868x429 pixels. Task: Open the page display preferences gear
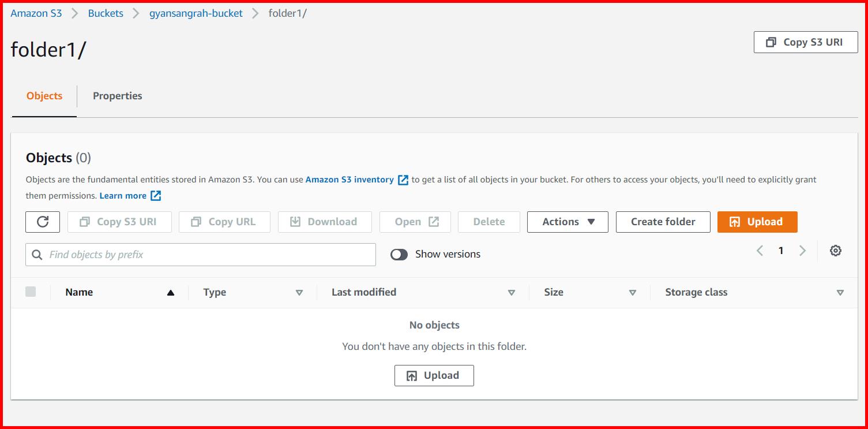tap(835, 251)
